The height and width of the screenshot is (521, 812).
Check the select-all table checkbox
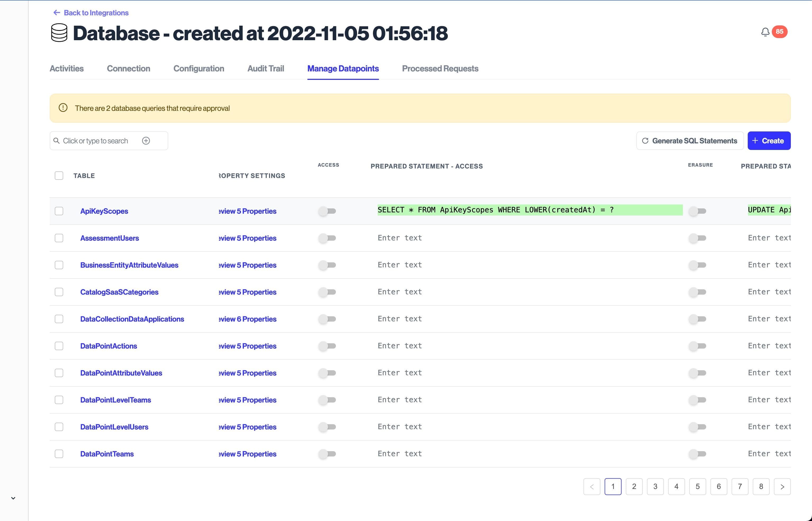[59, 176]
